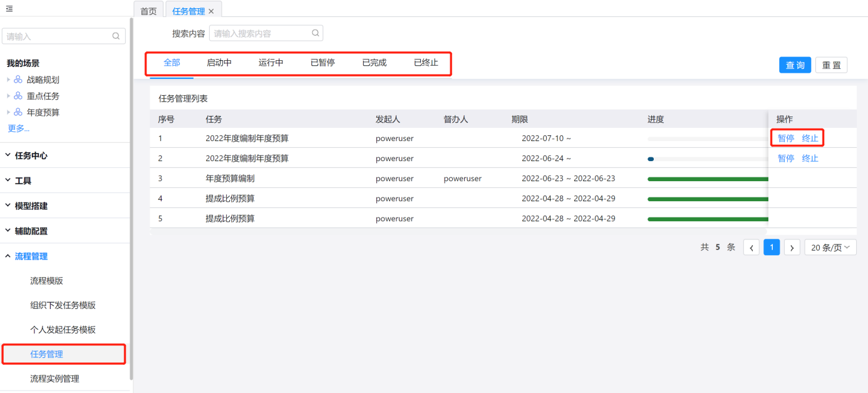Open the 首页 tab
Image resolution: width=868 pixels, height=393 pixels.
148,11
